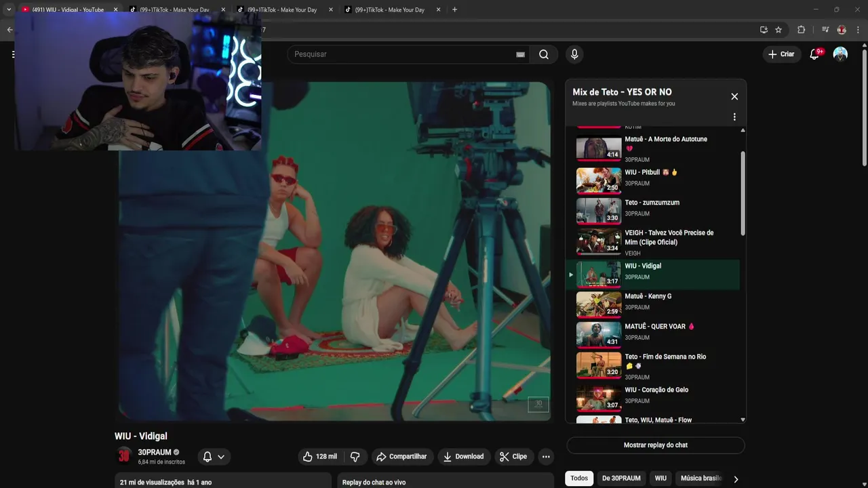
Task: Click install/cast icon in address bar
Action: [x=764, y=30]
